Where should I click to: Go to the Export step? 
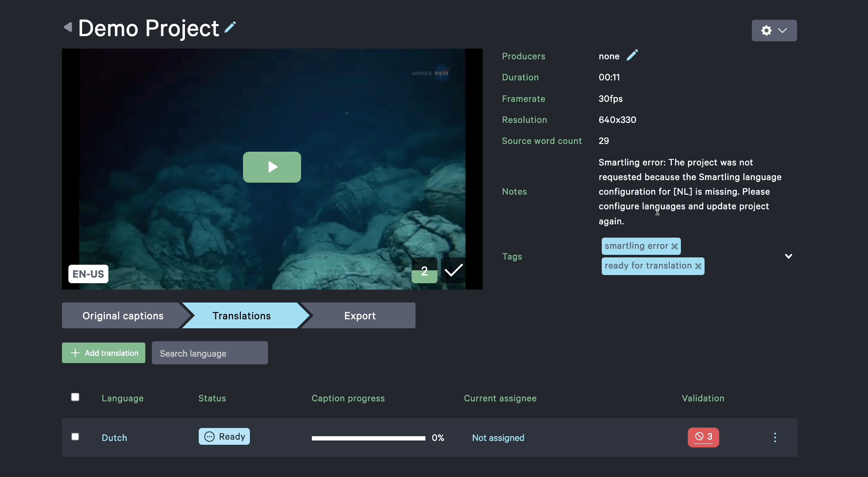click(x=360, y=315)
